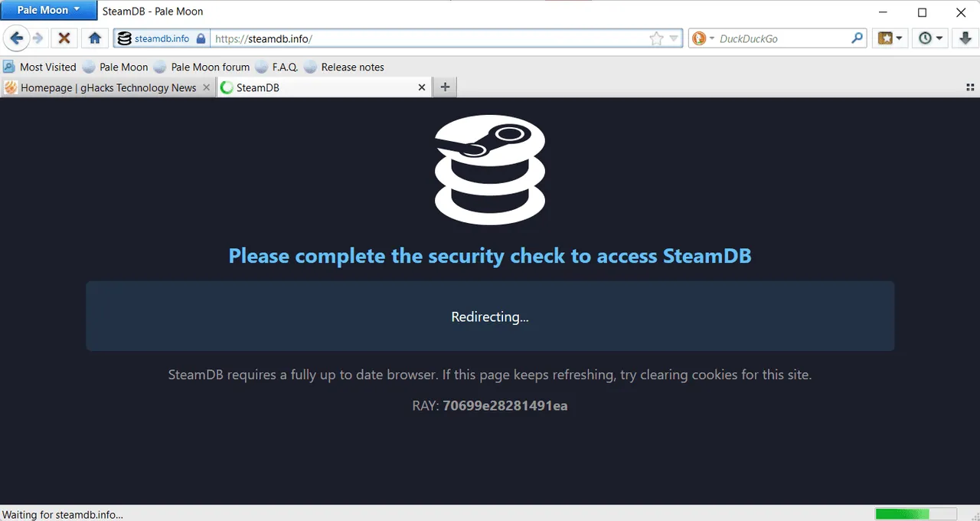Go back with the left arrow button
Image resolution: width=980 pixels, height=521 pixels.
(x=17, y=38)
